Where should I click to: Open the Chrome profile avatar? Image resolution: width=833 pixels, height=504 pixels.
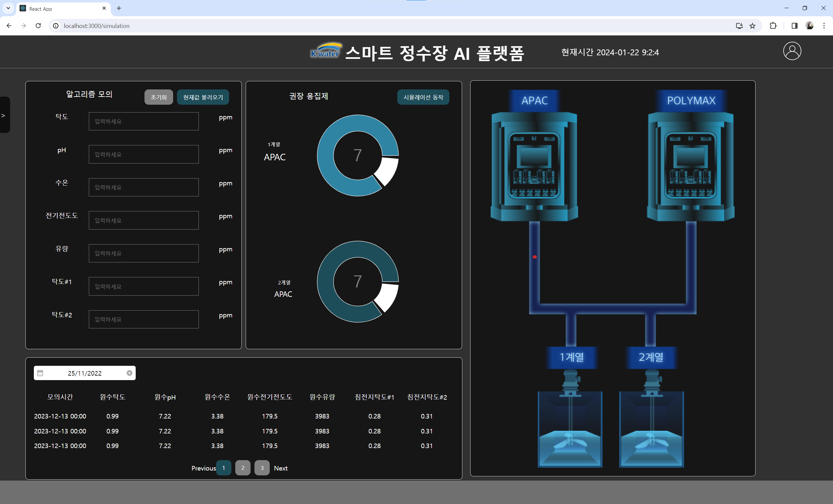(x=810, y=26)
